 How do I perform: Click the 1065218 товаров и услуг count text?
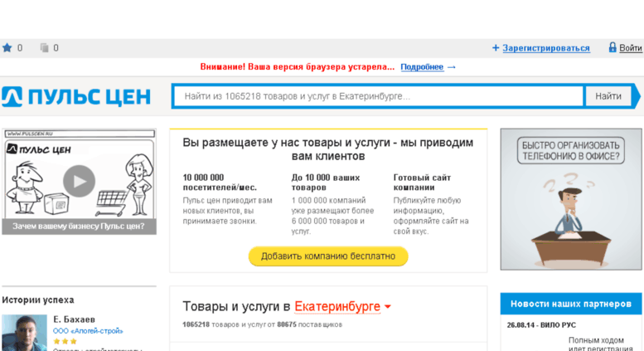[x=262, y=324]
